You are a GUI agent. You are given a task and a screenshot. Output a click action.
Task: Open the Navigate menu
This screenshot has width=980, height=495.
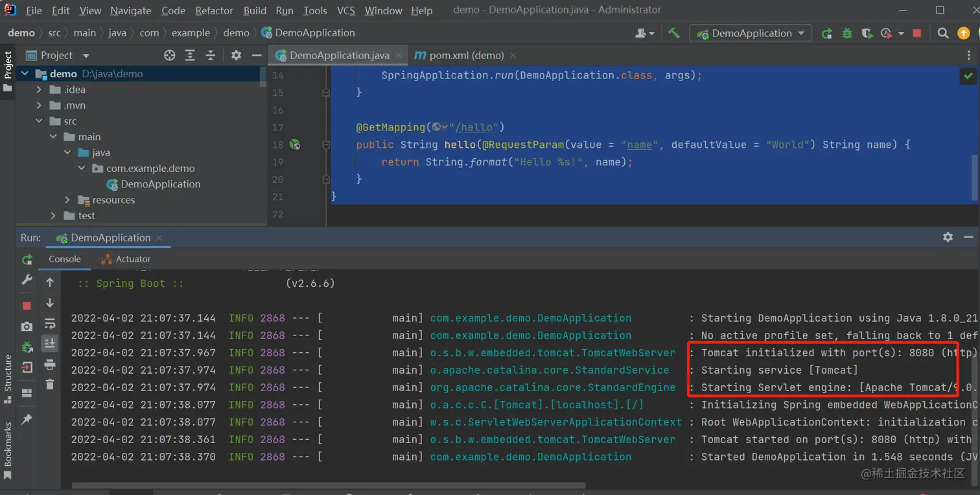(x=131, y=10)
